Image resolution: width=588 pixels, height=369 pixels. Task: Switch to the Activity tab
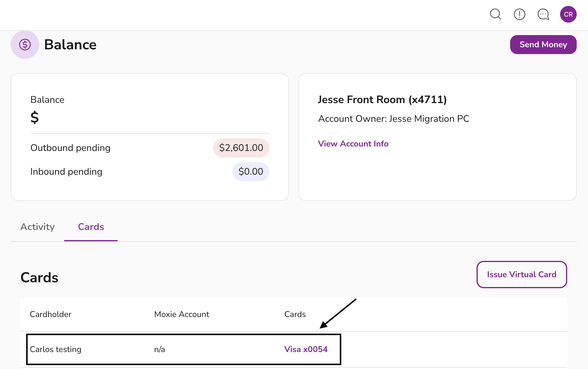[x=37, y=227]
